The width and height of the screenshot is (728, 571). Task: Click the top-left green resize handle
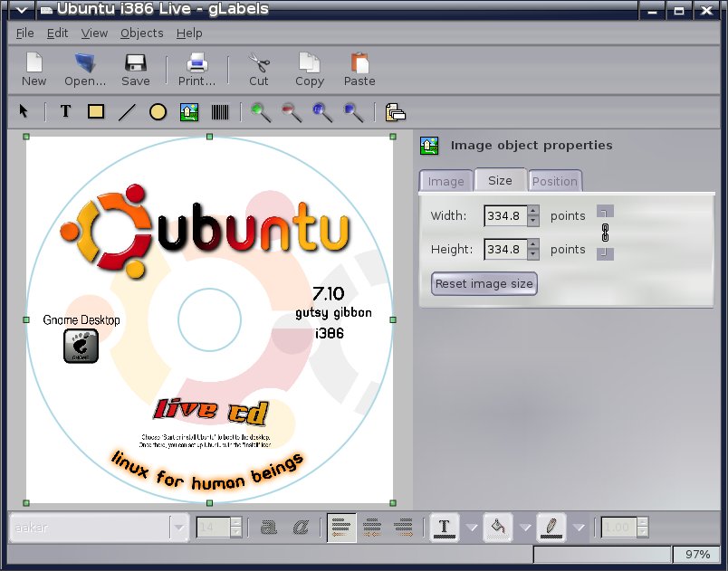26,137
